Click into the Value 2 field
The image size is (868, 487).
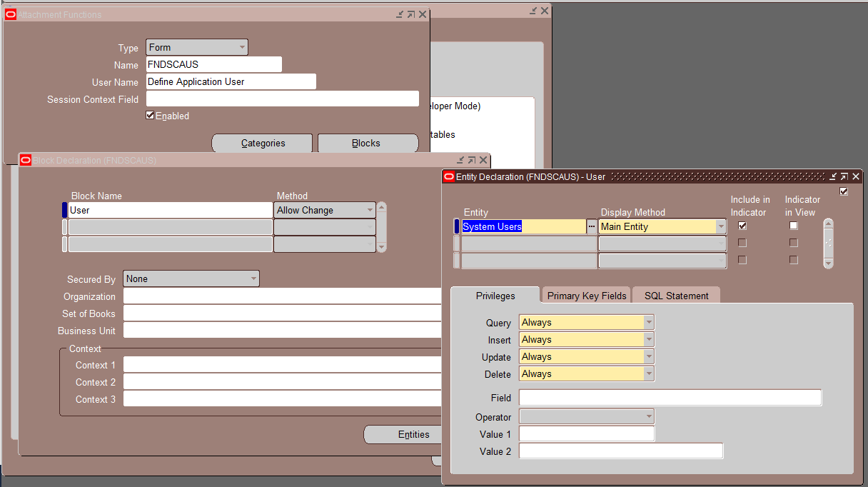click(621, 451)
